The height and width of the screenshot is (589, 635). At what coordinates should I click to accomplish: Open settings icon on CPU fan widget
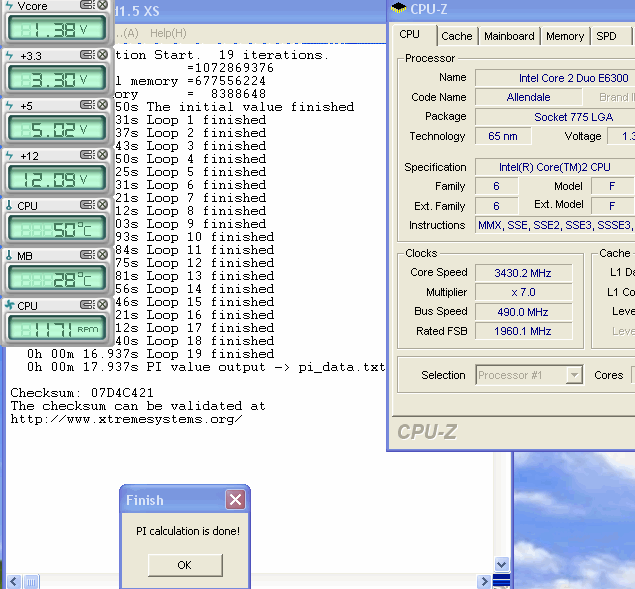tap(86, 305)
